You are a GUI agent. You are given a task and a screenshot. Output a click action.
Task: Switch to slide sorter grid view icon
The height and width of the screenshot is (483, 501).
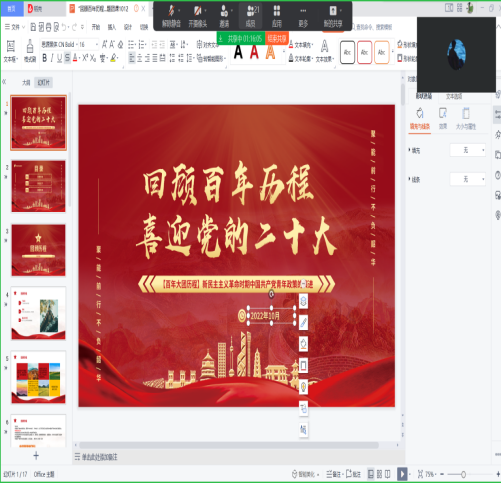click(379, 474)
